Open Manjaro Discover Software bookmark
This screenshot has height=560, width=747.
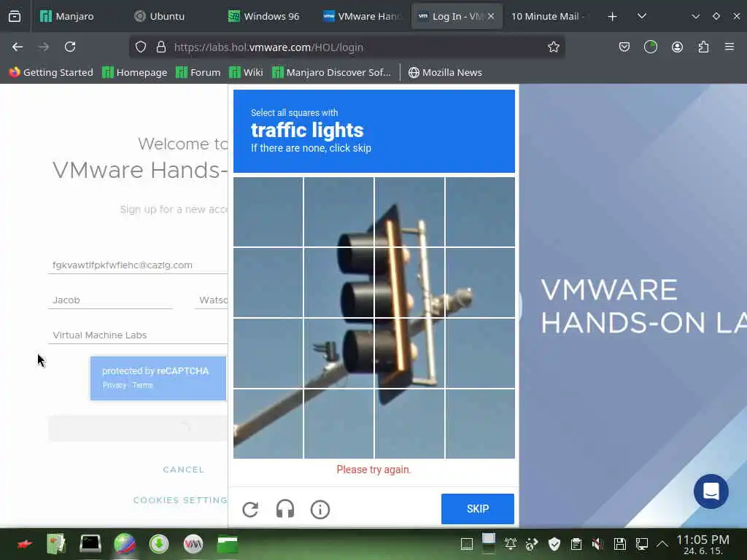click(331, 72)
